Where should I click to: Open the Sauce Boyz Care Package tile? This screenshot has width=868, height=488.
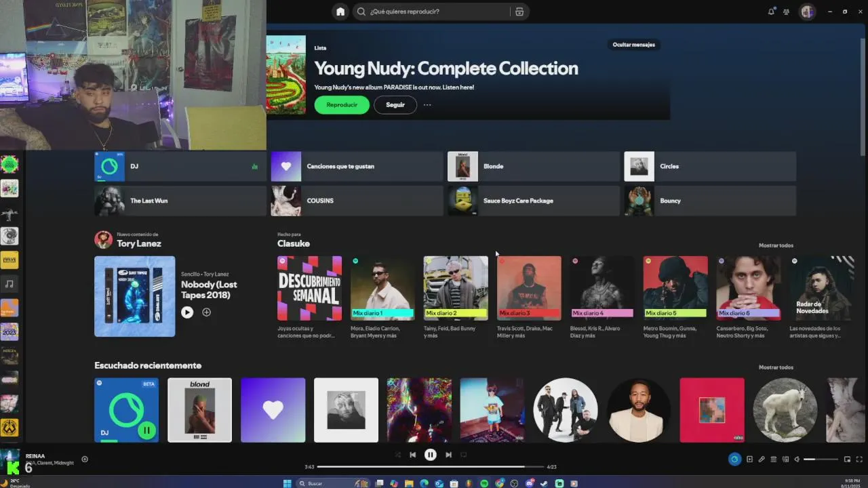[x=534, y=201]
